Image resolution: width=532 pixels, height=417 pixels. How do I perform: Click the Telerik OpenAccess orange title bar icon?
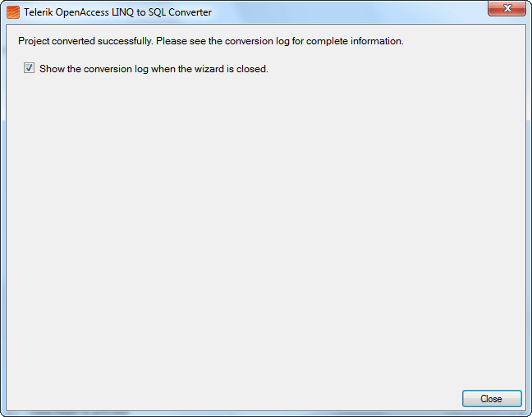point(13,12)
